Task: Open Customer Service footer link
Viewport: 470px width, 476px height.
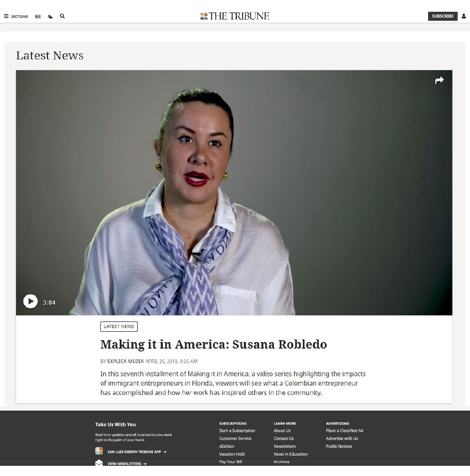Action: [x=235, y=438]
